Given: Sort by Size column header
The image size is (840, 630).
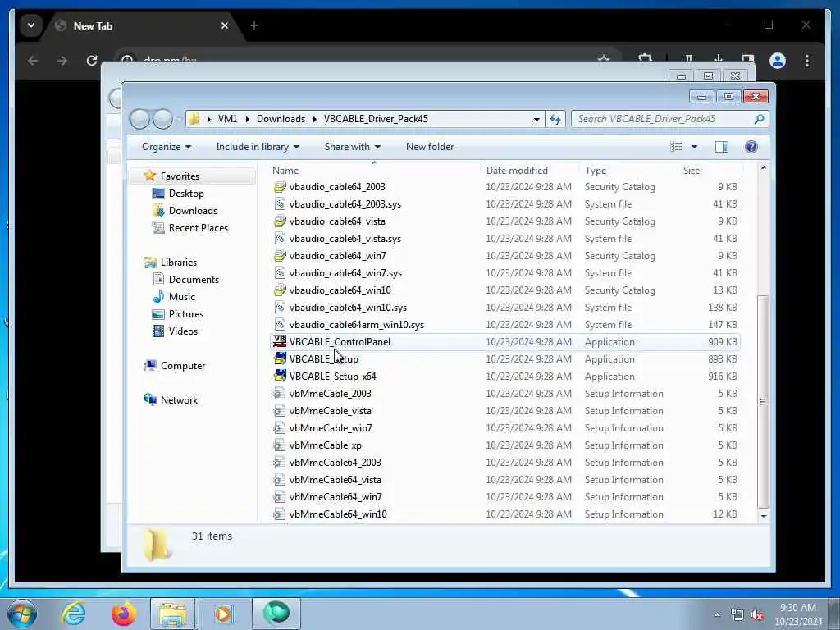Looking at the screenshot, I should [691, 171].
